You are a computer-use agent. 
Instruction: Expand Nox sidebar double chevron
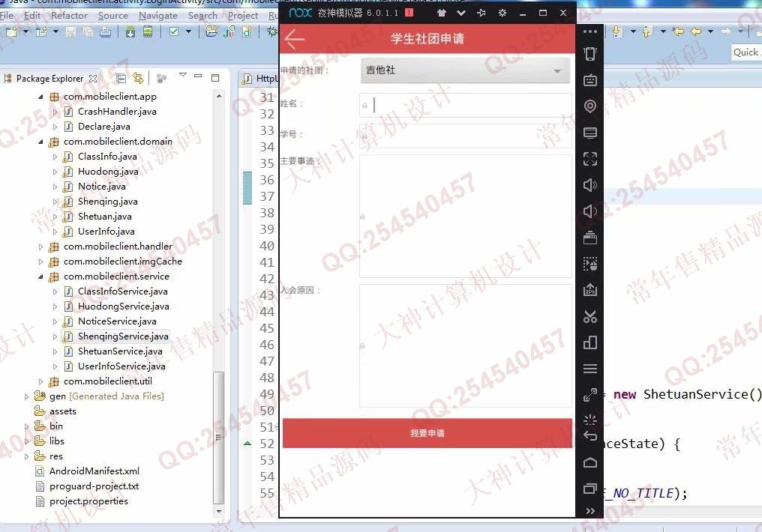590,510
